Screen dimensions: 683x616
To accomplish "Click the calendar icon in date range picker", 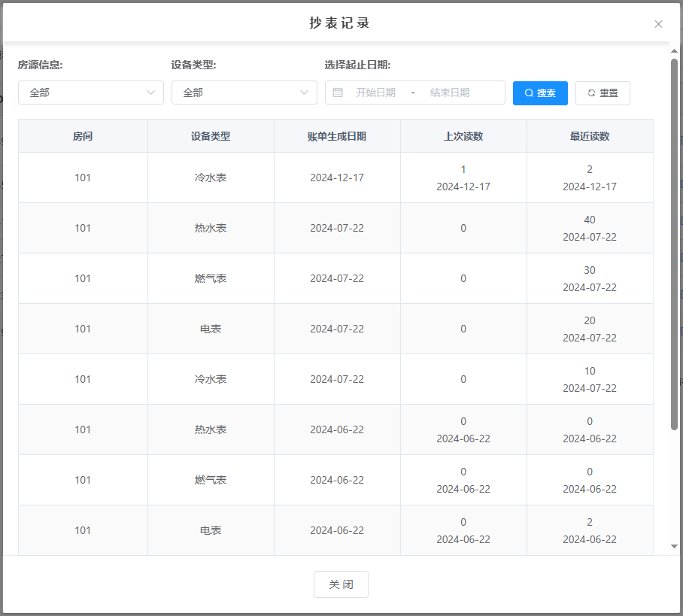I will pyautogui.click(x=338, y=93).
